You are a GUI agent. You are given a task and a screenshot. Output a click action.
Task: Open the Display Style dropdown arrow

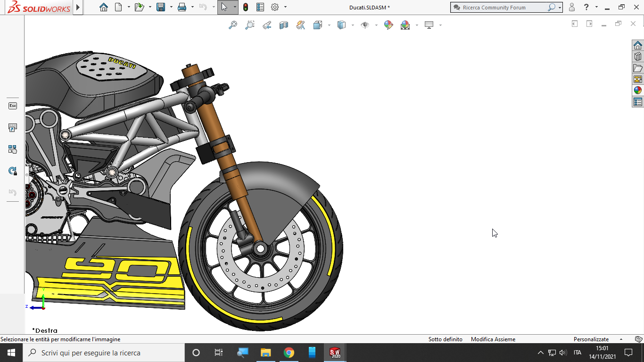[x=353, y=25]
